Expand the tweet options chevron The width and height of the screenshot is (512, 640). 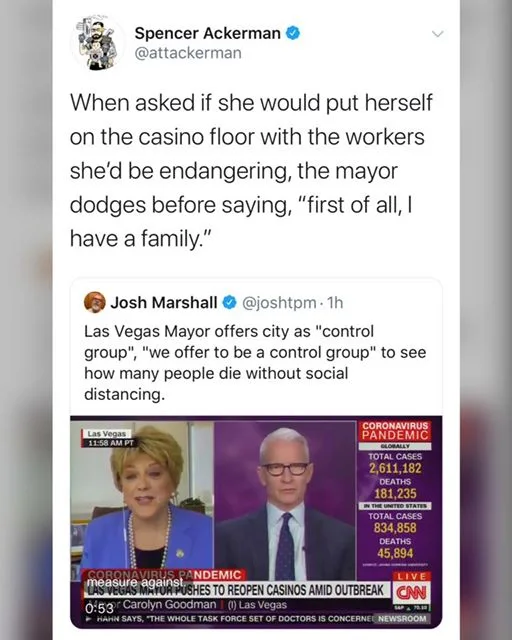pos(438,33)
